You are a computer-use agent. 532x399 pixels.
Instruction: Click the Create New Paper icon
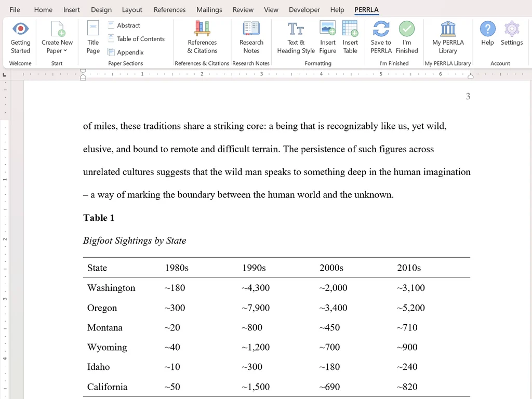[x=57, y=29]
